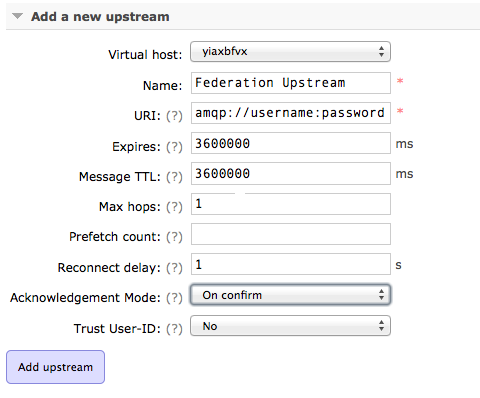
Task: Click the Message TTL label text
Action: tap(120, 177)
